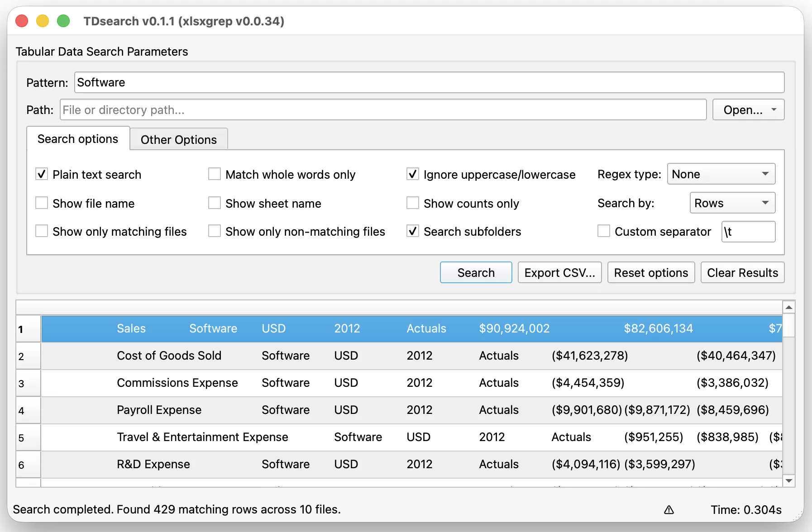Click the ($951,255) value
The width and height of the screenshot is (812, 532).
pos(654,437)
